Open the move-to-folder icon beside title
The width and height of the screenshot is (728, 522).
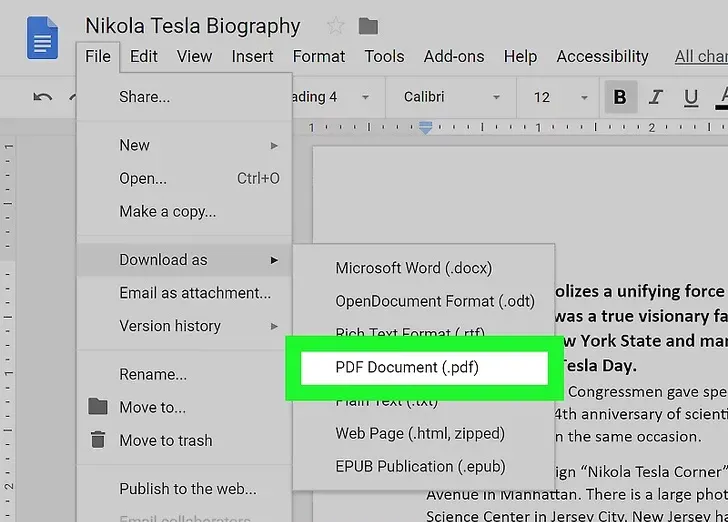click(x=368, y=26)
